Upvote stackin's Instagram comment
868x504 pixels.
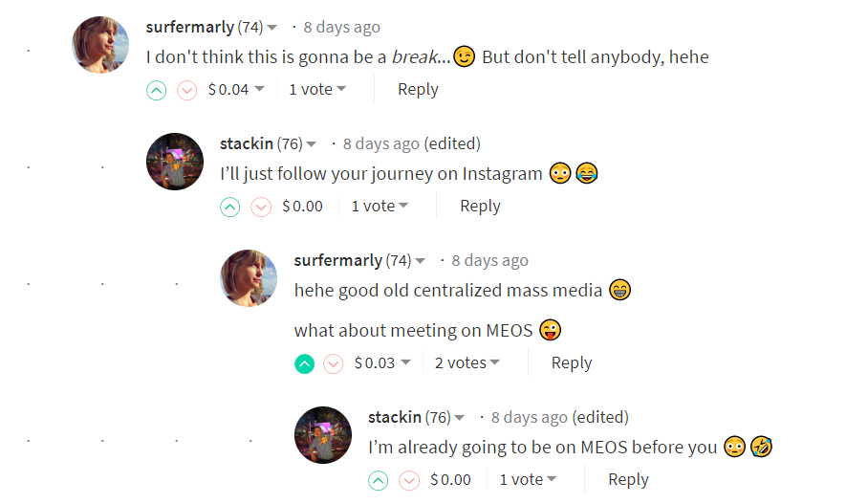230,207
